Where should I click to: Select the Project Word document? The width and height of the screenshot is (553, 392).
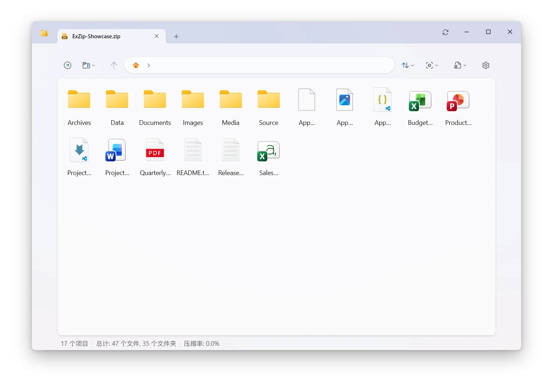click(117, 157)
